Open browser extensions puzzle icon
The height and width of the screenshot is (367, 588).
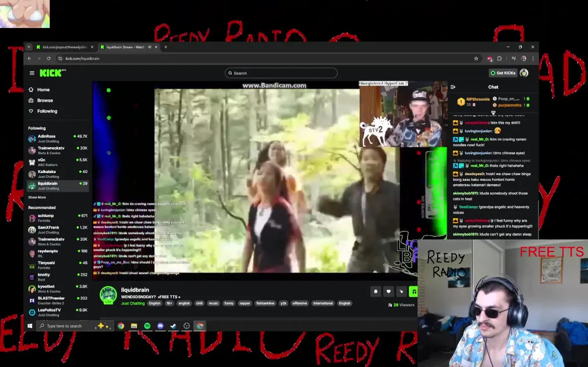[x=499, y=59]
